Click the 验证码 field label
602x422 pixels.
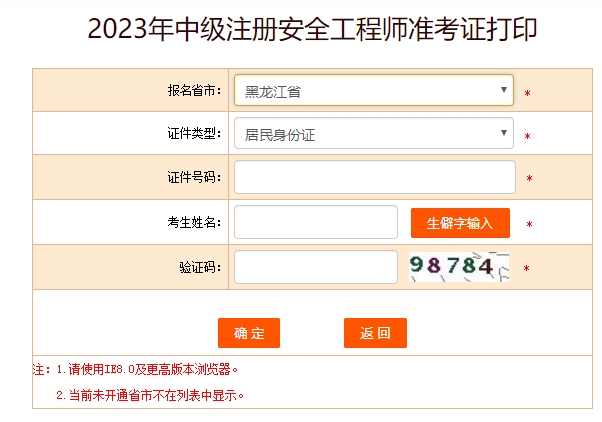click(200, 267)
